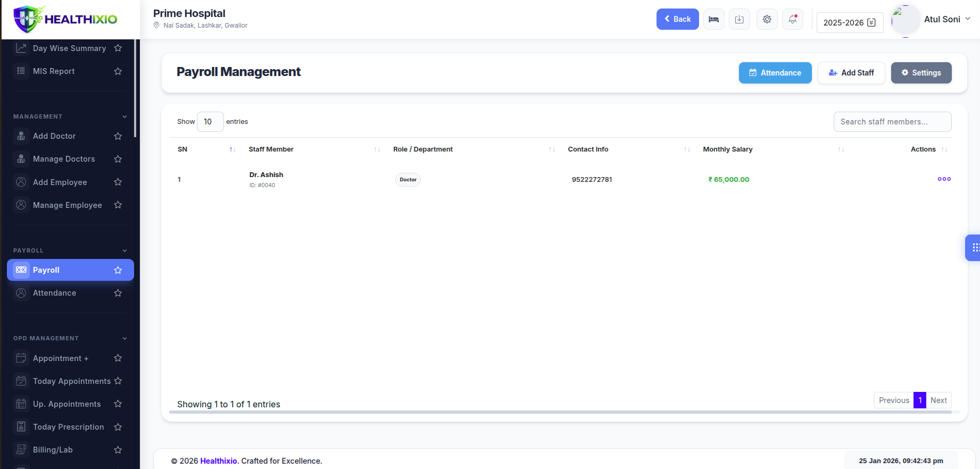
Task: Open the 2025-2026 financial year dropdown
Action: [x=850, y=22]
